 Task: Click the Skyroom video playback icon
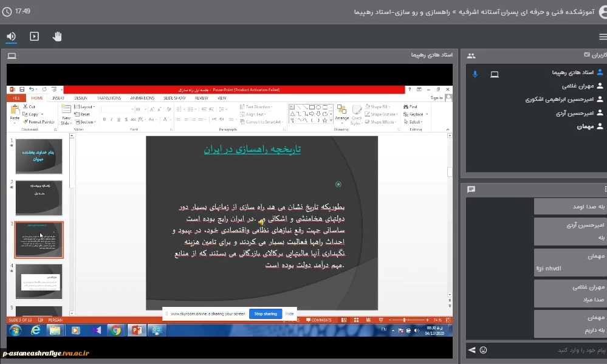(x=35, y=36)
